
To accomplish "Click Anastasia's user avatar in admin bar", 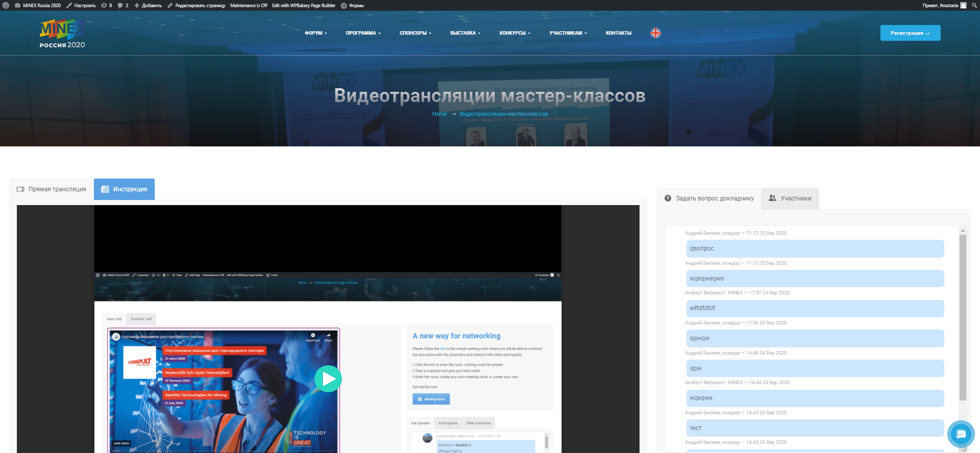I will [x=963, y=6].
